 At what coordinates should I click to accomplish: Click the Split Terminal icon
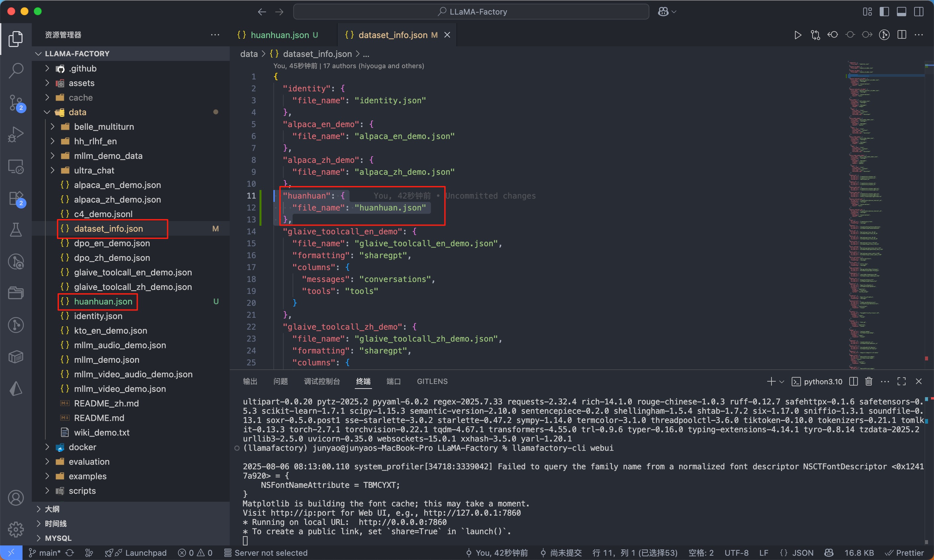click(853, 382)
